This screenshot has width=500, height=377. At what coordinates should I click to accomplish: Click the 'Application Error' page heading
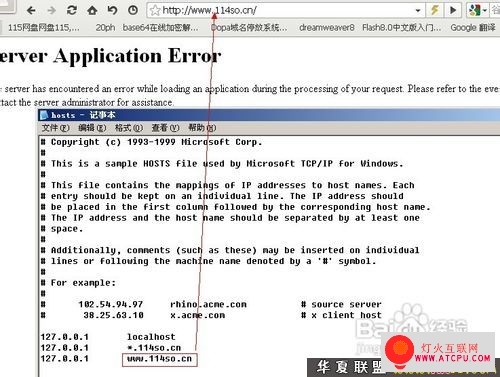point(137,56)
